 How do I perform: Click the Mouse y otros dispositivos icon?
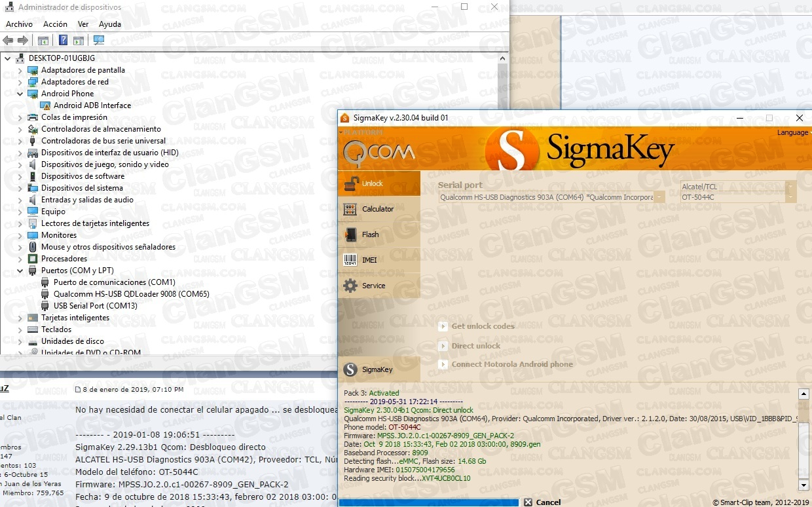tap(33, 247)
